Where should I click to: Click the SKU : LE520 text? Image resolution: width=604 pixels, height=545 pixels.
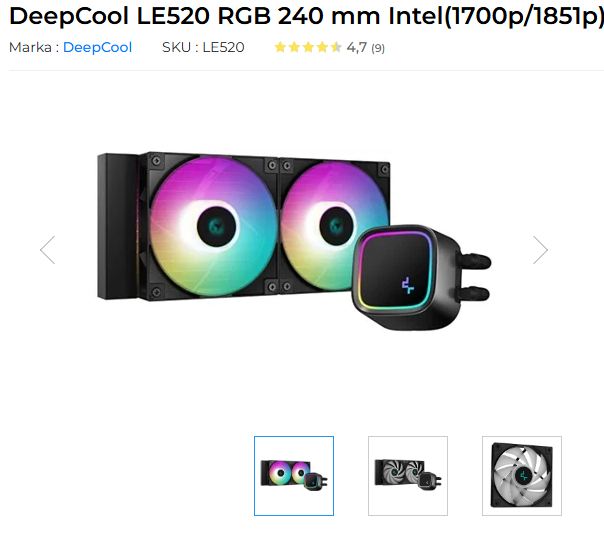tap(203, 47)
